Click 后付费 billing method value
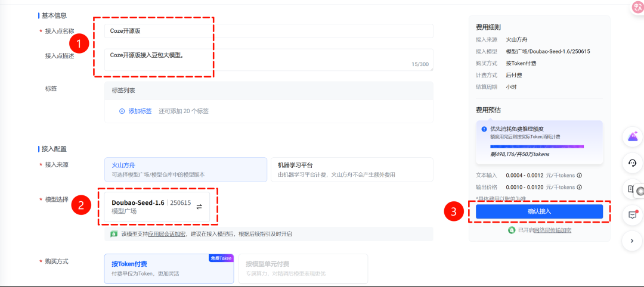644x287 pixels. point(514,76)
